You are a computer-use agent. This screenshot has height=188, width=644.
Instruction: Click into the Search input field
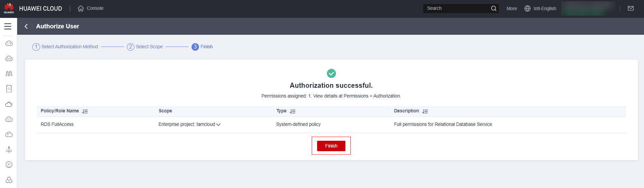456,8
